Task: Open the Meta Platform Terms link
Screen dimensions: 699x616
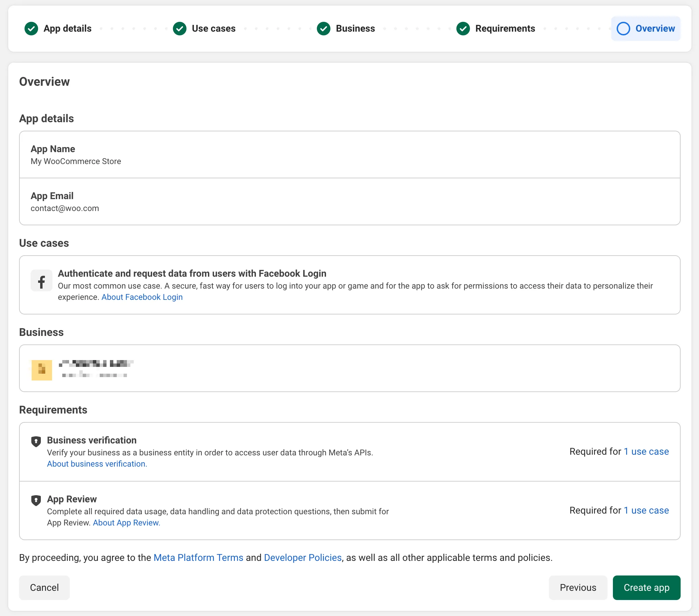Action: click(x=198, y=557)
